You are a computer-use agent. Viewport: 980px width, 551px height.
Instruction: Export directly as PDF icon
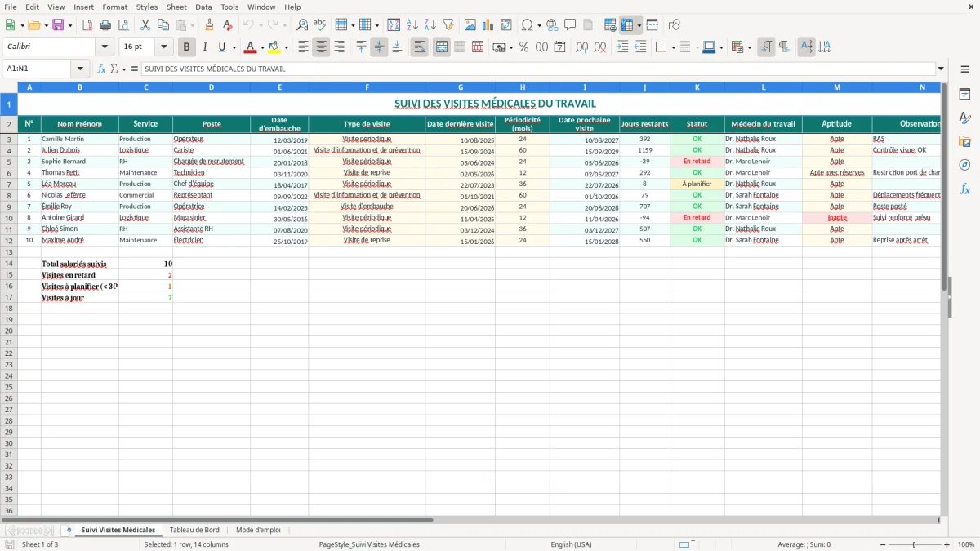[87, 25]
